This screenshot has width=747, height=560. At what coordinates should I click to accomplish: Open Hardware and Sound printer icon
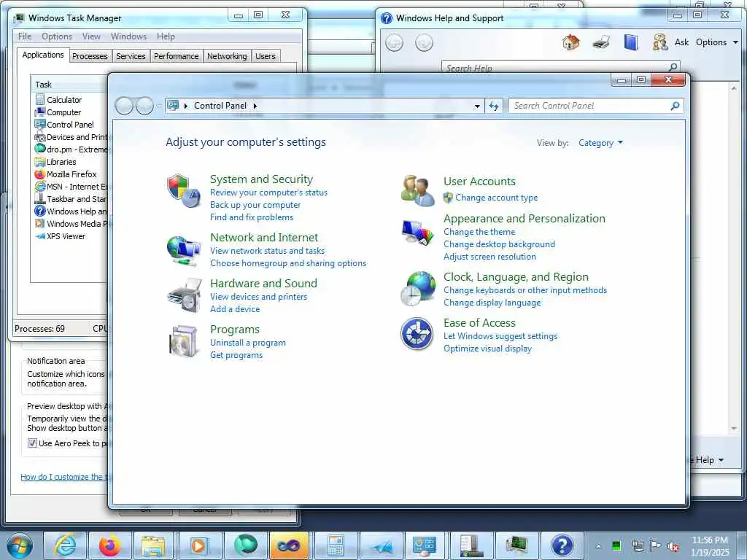point(185,295)
